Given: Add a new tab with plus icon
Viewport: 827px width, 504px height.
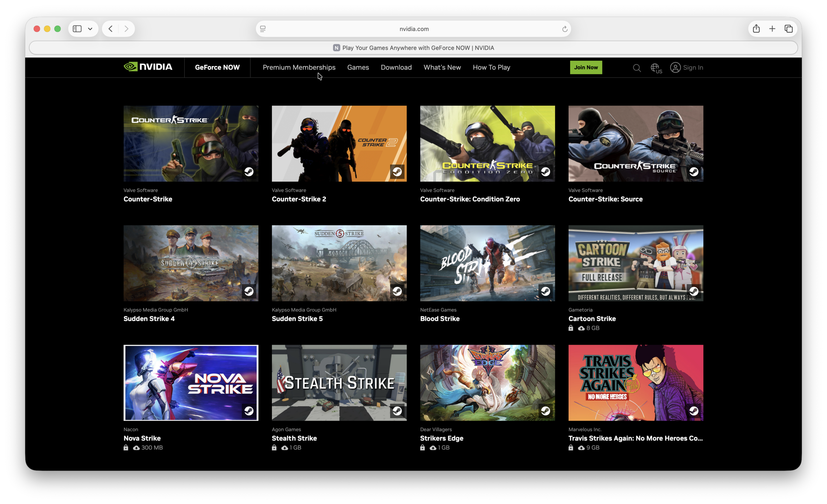Looking at the screenshot, I should (x=772, y=29).
